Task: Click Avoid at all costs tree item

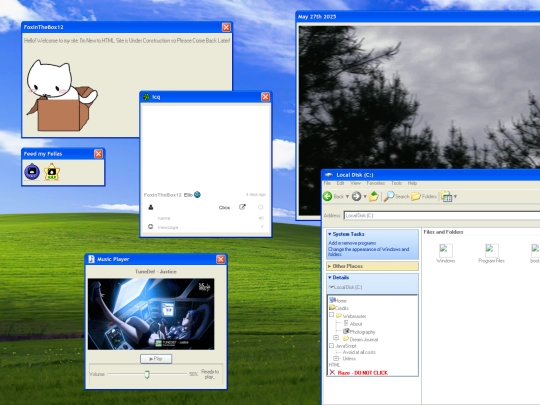Action: pyautogui.click(x=359, y=352)
